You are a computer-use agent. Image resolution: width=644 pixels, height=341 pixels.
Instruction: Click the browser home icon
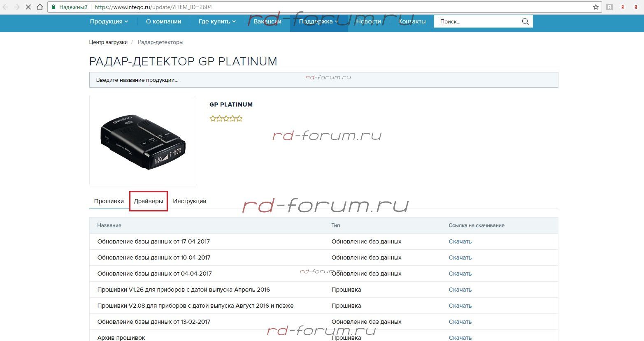pyautogui.click(x=40, y=7)
